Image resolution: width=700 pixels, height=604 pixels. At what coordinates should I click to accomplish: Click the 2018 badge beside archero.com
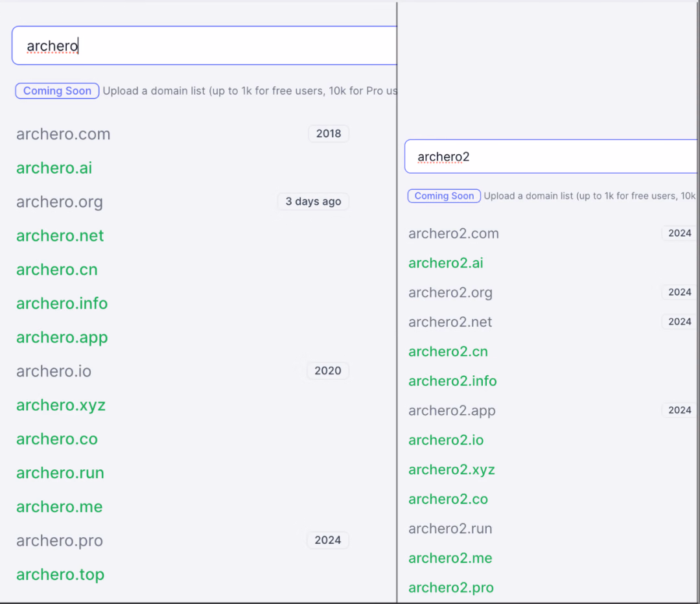click(x=329, y=134)
